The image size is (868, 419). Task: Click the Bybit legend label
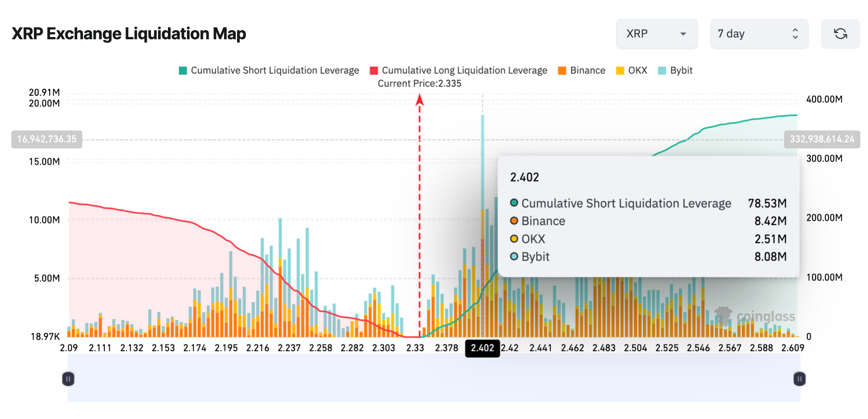click(681, 70)
